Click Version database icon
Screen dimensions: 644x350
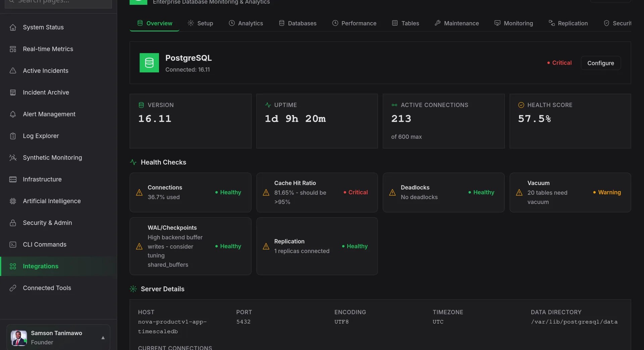point(141,105)
